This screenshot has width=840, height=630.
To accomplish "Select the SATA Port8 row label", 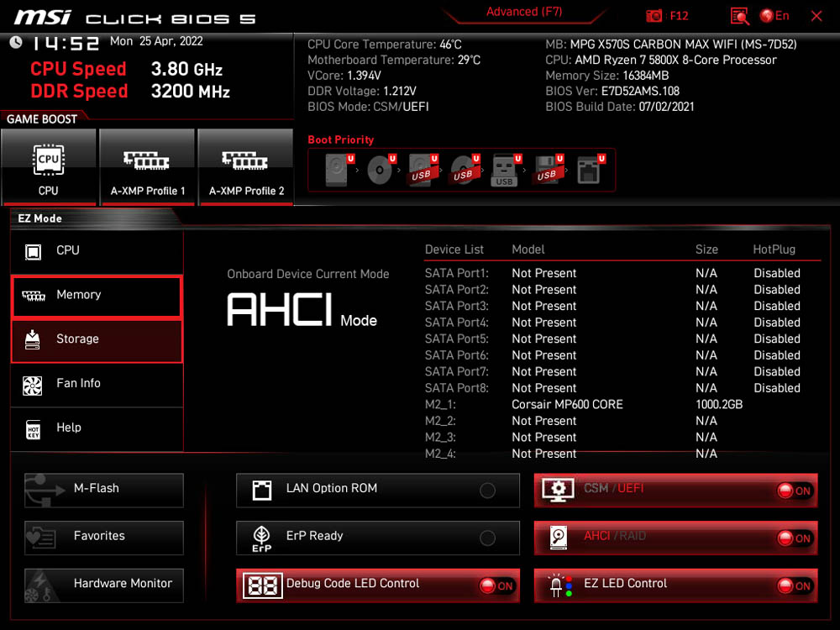I will 457,388.
